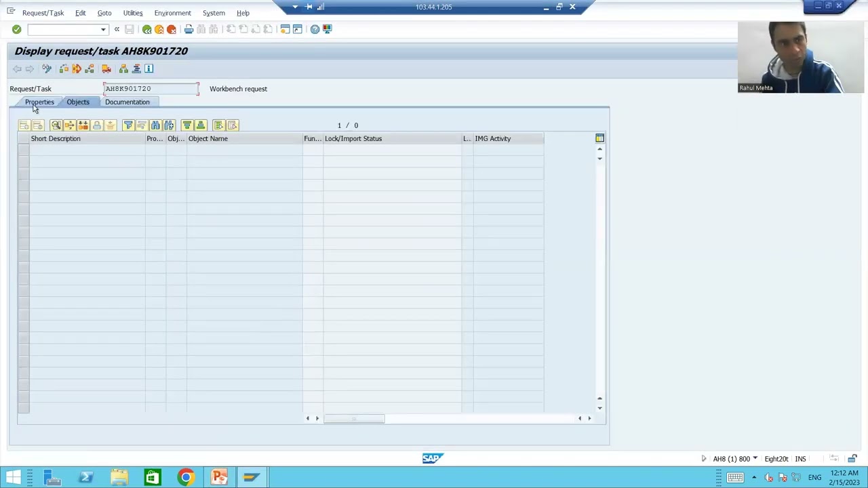The height and width of the screenshot is (488, 868).
Task: Click the Short Description column header
Action: [87, 138]
